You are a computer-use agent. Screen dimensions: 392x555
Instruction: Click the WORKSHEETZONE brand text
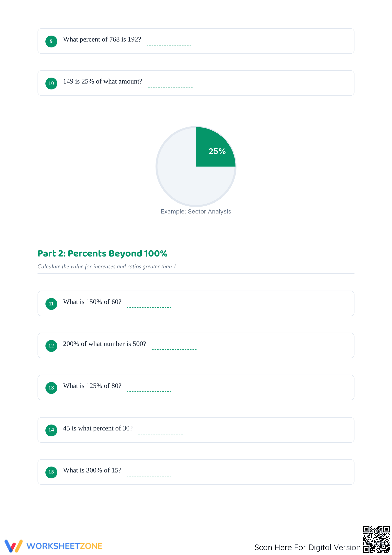pyautogui.click(x=64, y=546)
